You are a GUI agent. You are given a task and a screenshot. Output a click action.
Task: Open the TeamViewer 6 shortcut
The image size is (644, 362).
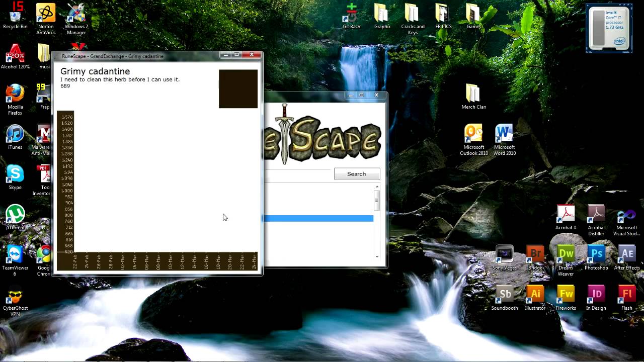pos(15,260)
